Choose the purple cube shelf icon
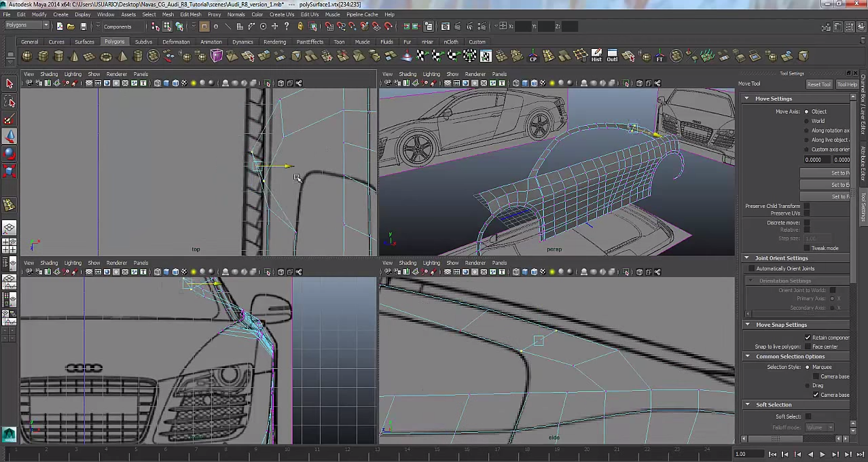Image resolution: width=868 pixels, height=462 pixels. coord(217,56)
